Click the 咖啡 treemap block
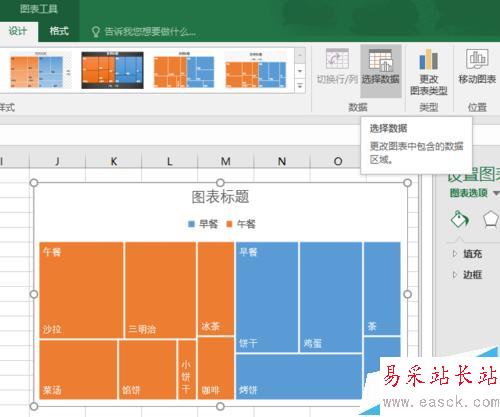 (x=216, y=368)
